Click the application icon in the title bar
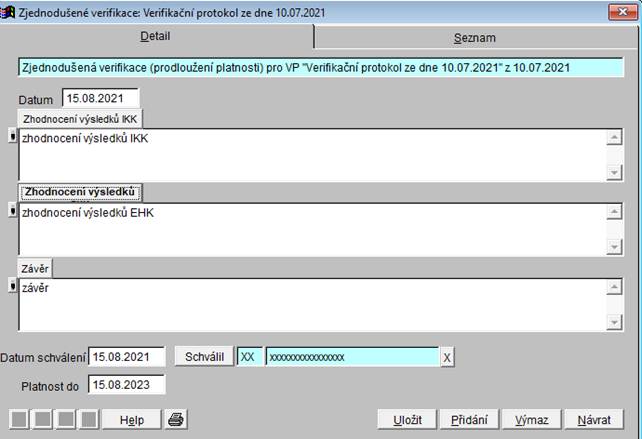The height and width of the screenshot is (439, 642). pyautogui.click(x=10, y=12)
